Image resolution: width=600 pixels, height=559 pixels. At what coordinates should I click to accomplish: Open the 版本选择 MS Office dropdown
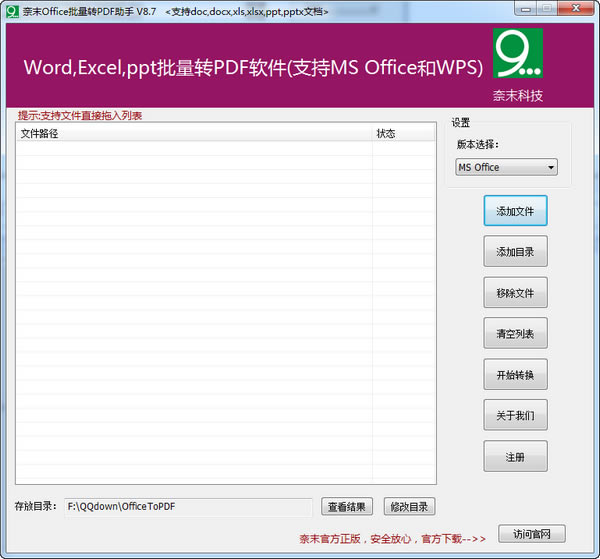pos(506,167)
